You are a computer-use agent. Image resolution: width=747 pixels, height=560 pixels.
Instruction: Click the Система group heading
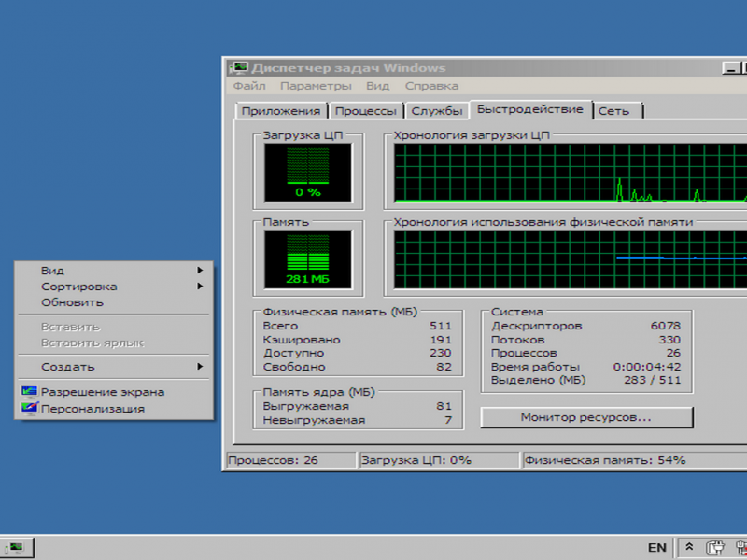[517, 312]
